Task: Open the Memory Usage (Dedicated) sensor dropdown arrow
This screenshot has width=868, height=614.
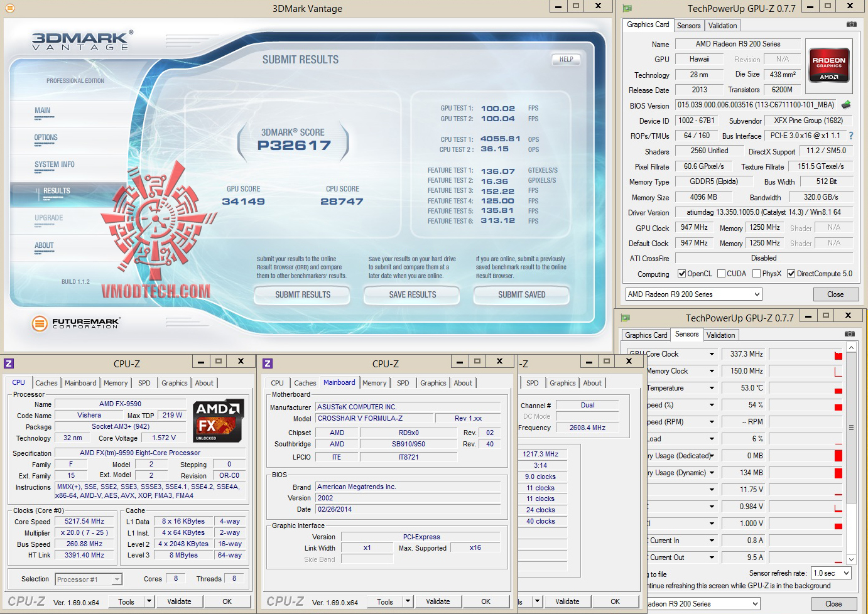Action: 712,456
